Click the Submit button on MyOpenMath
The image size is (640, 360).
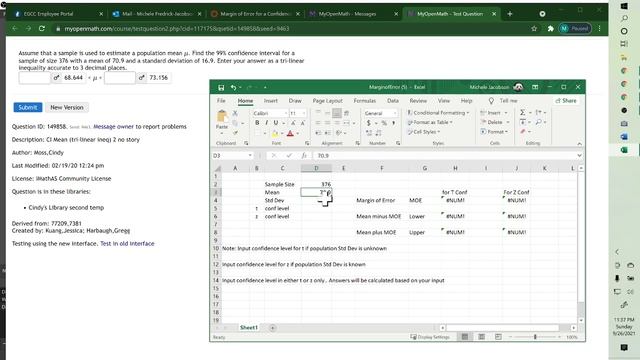tap(28, 107)
